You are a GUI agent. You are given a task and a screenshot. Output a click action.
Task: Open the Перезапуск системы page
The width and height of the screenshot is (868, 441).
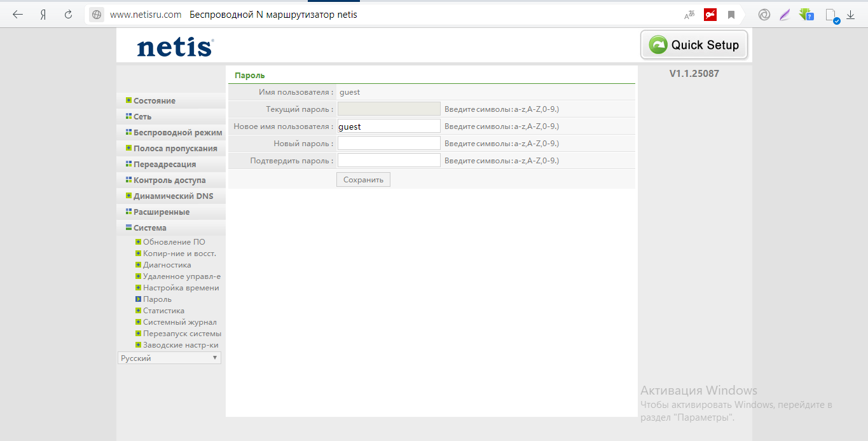click(x=182, y=334)
